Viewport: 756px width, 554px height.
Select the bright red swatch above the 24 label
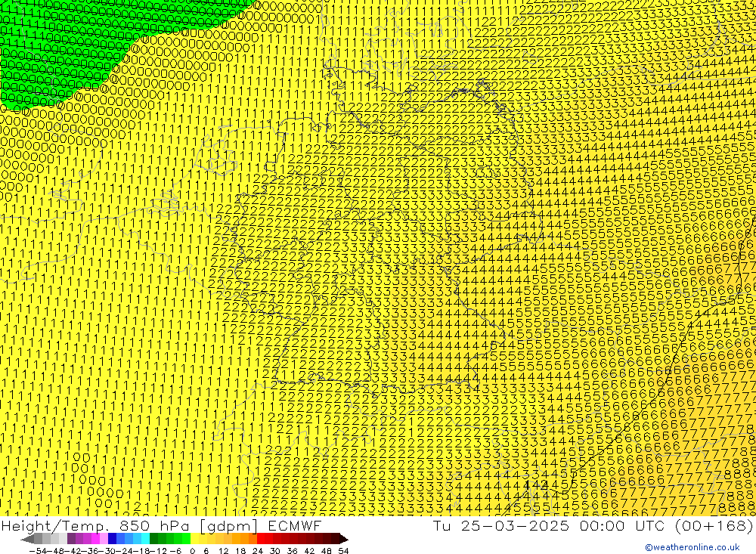click(x=261, y=540)
